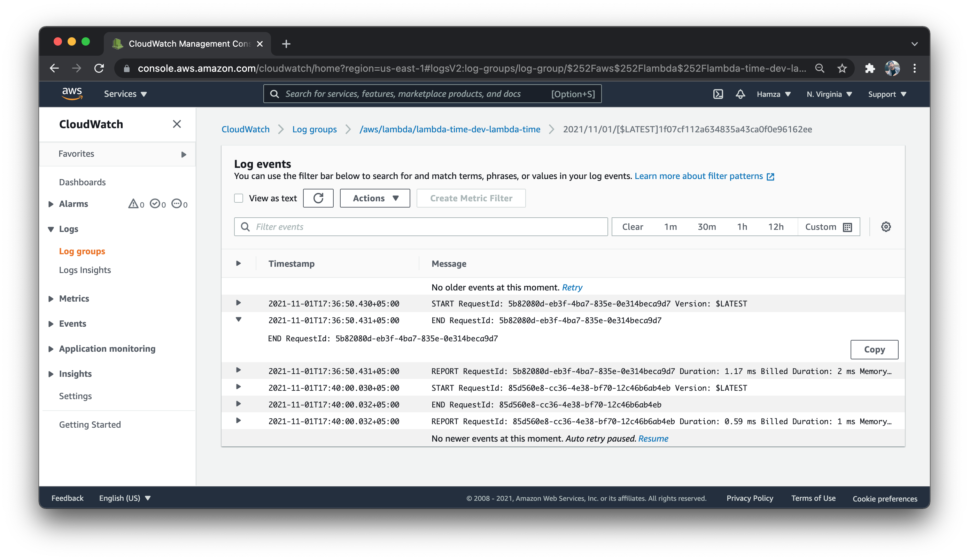Open the Services dropdown menu
This screenshot has width=969, height=560.
coord(125,94)
